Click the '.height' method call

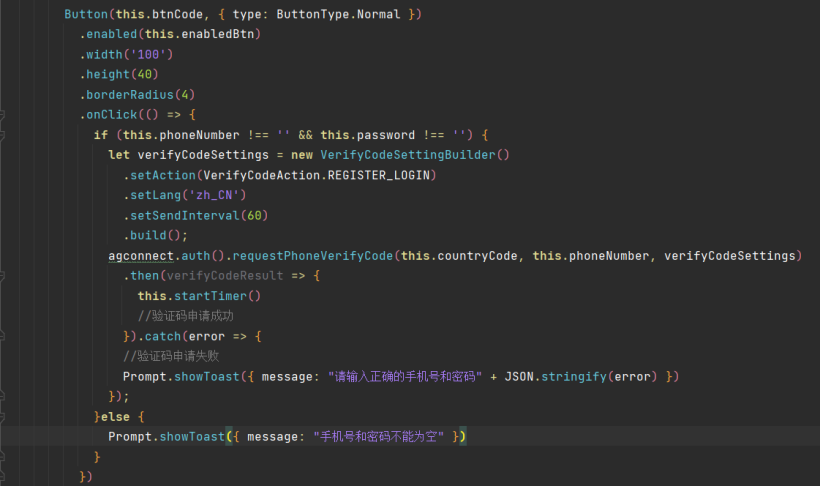pos(105,74)
